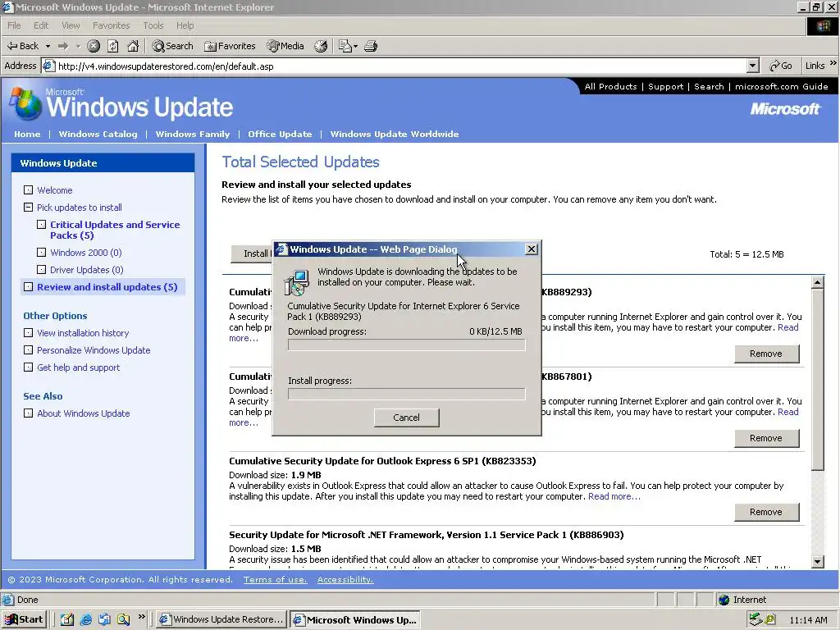Click the page icon in address bar

[x=48, y=66]
